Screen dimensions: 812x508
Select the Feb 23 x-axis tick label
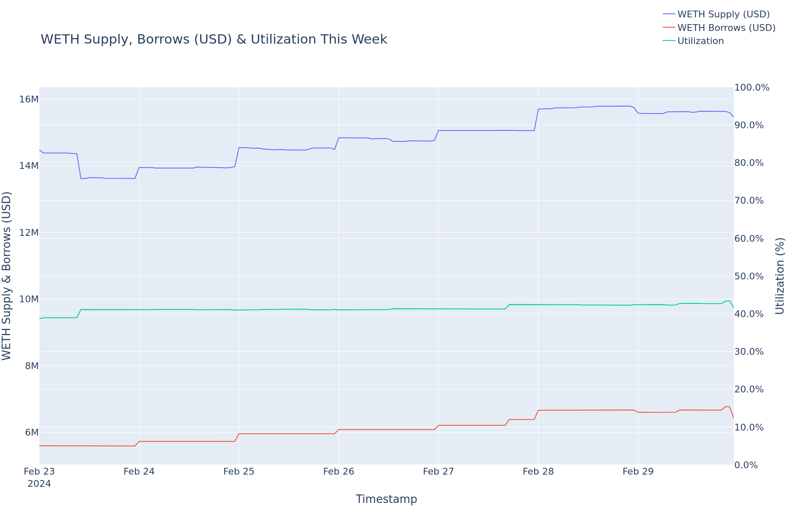coord(39,472)
